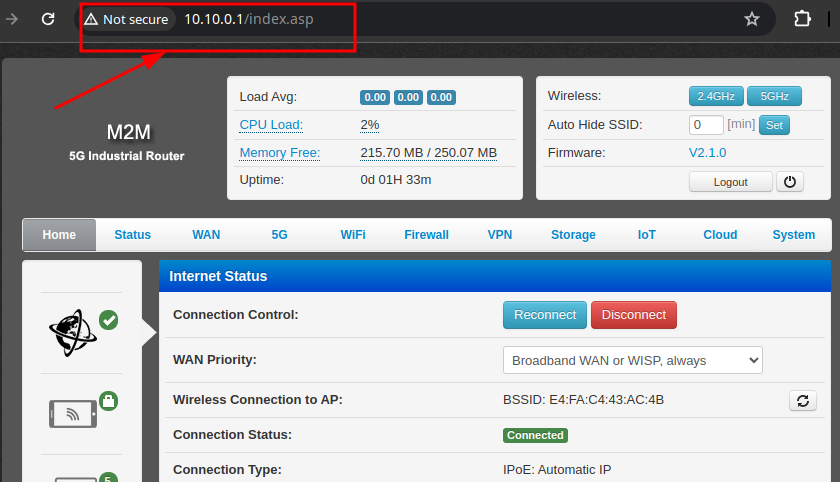The width and height of the screenshot is (840, 482).
Task: Open the Firewall tab
Action: (x=426, y=235)
